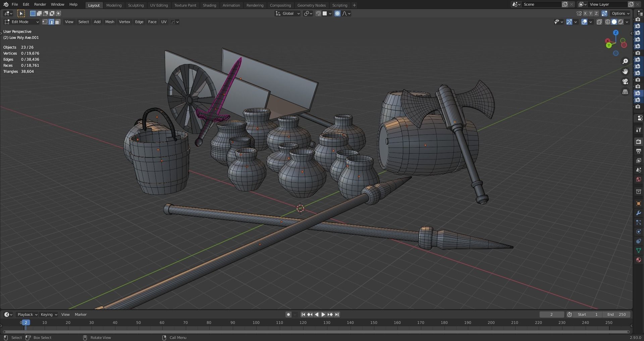Screen dimensions: 644x341
Task: Switch to the Modeling workspace tab
Action: point(114,5)
